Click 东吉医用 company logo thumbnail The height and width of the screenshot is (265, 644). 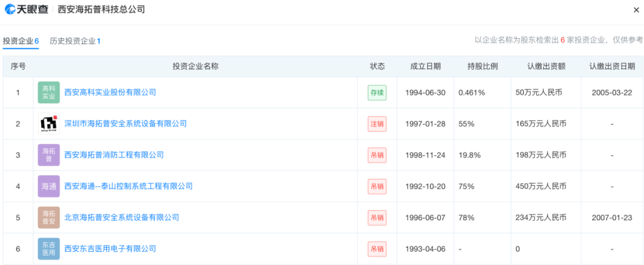click(x=49, y=248)
